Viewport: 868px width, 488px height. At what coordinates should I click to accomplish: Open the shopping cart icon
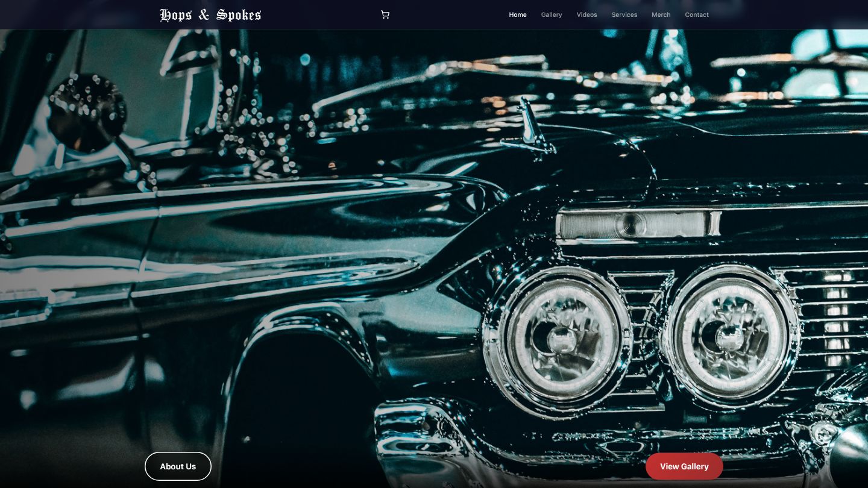(385, 14)
